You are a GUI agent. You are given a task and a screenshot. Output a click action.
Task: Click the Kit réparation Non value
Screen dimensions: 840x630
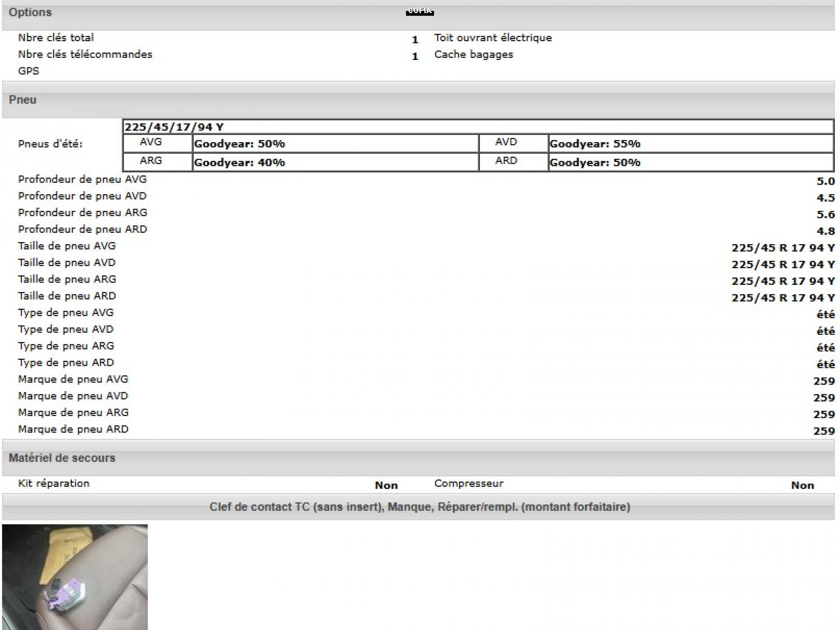(x=386, y=485)
